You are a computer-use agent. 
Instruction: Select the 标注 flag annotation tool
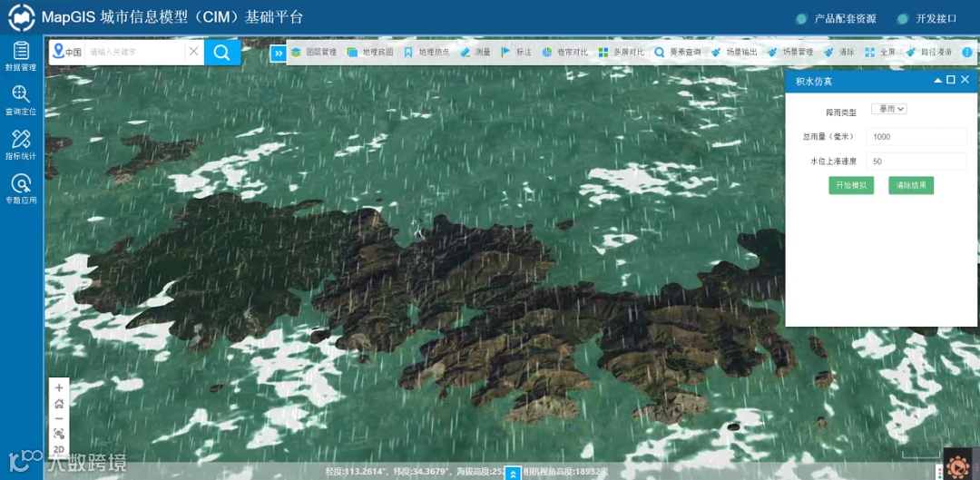[x=516, y=54]
